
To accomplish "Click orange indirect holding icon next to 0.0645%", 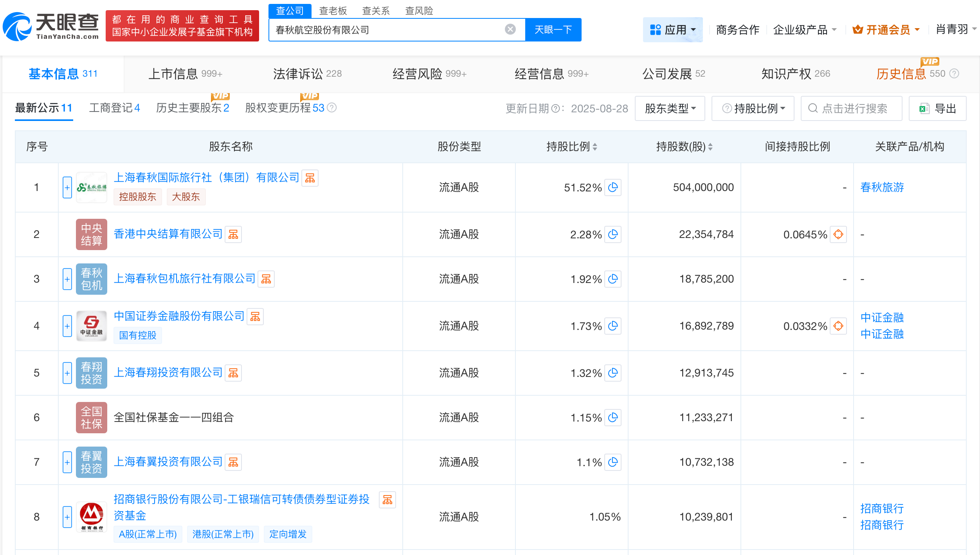I will 838,234.
